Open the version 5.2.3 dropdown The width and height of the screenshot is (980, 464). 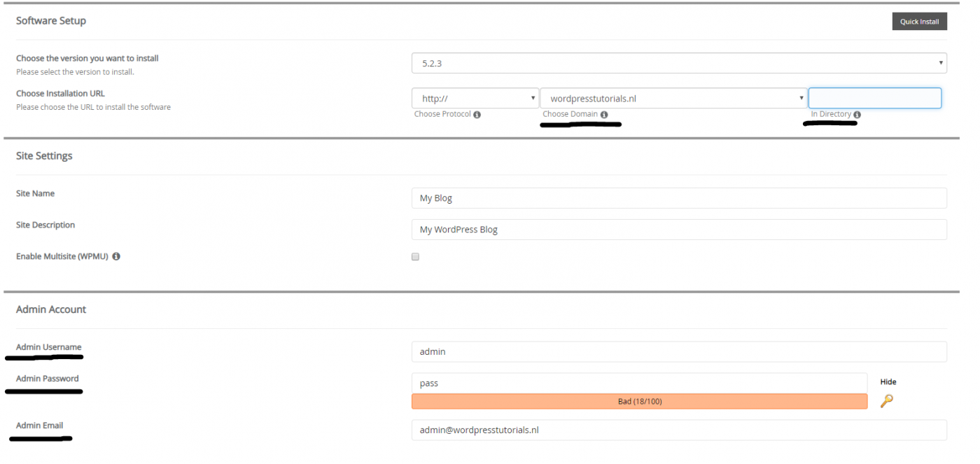(679, 63)
